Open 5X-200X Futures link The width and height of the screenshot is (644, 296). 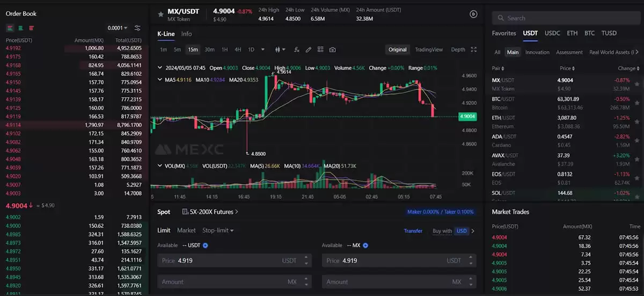(x=210, y=212)
